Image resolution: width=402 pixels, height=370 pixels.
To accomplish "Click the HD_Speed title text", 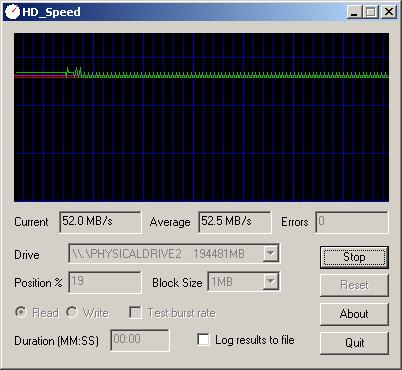I will 51,12.
